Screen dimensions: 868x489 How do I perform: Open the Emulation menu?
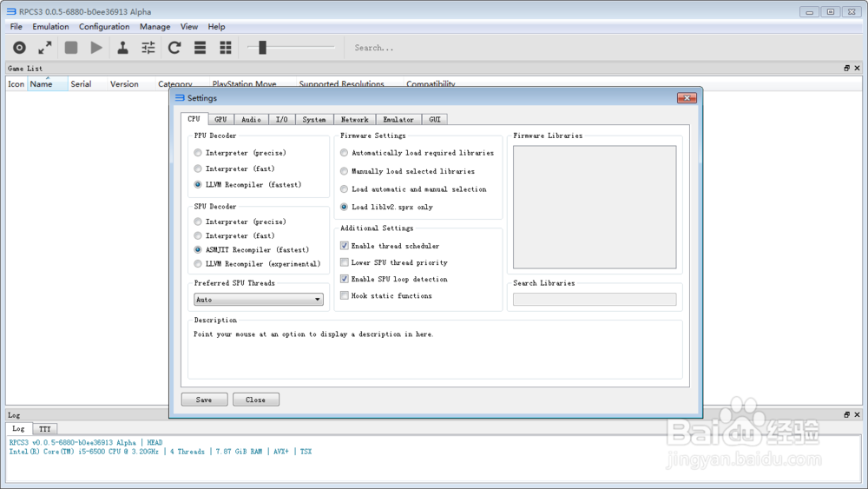pyautogui.click(x=50, y=27)
